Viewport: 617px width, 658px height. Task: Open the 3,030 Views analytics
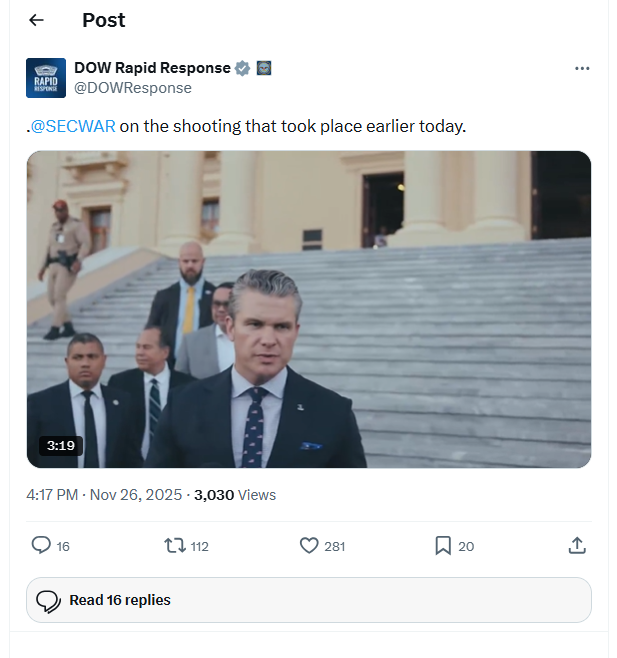pos(235,494)
